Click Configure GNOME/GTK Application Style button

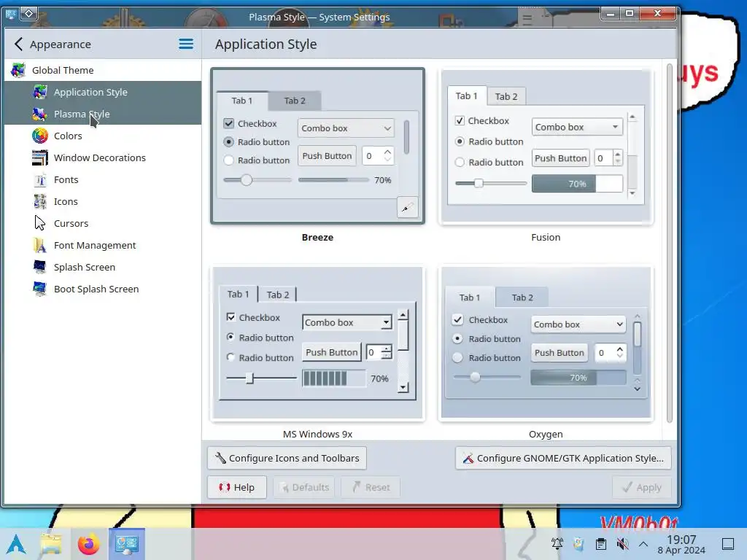tap(563, 458)
